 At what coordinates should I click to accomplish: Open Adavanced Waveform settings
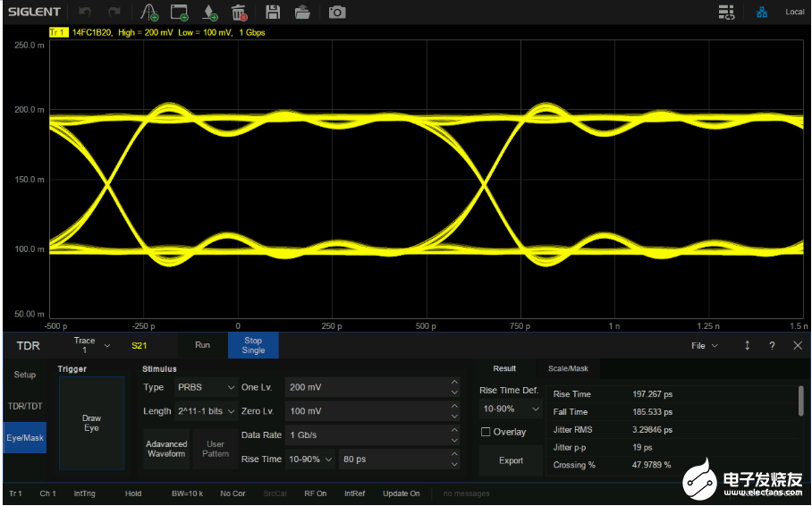point(166,449)
